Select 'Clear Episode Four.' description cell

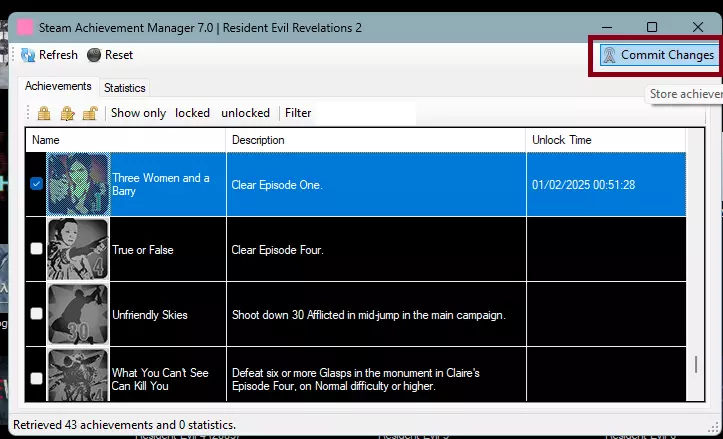click(x=376, y=249)
